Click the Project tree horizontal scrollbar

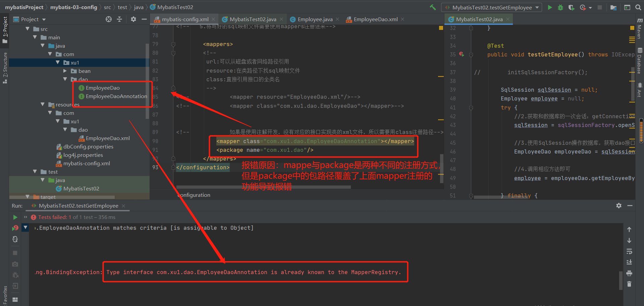(x=62, y=197)
